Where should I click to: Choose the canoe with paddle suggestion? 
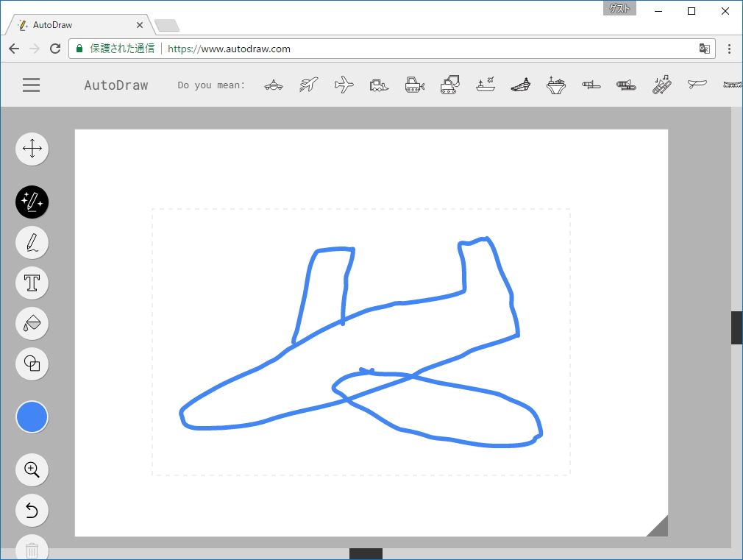coord(697,85)
